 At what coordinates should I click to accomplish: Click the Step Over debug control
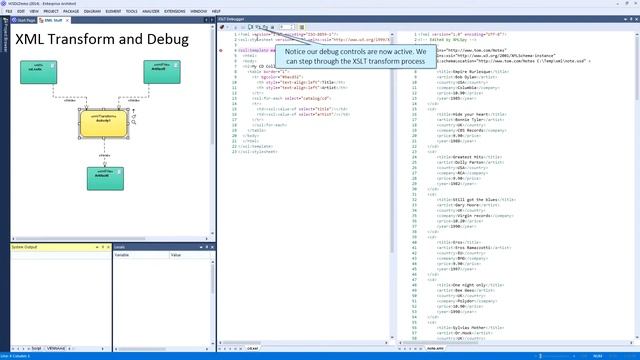pos(258,27)
